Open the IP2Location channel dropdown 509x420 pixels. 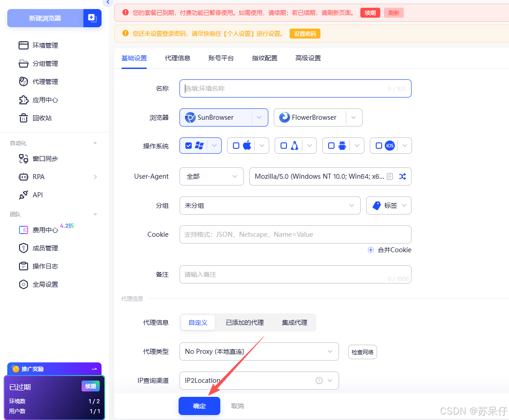(259, 381)
